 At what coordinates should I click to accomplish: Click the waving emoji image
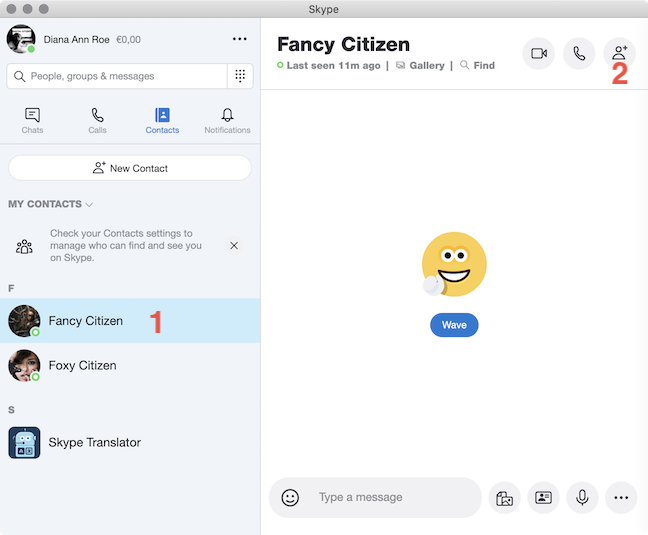pyautogui.click(x=454, y=264)
